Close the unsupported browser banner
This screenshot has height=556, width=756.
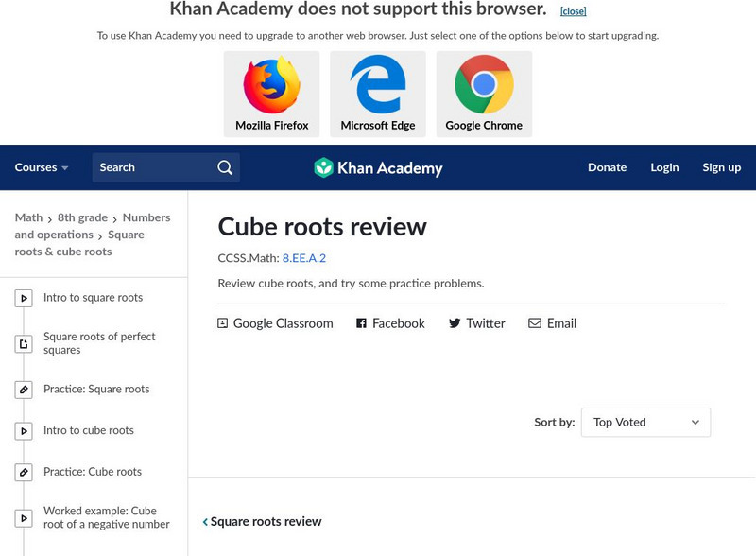pos(573,11)
